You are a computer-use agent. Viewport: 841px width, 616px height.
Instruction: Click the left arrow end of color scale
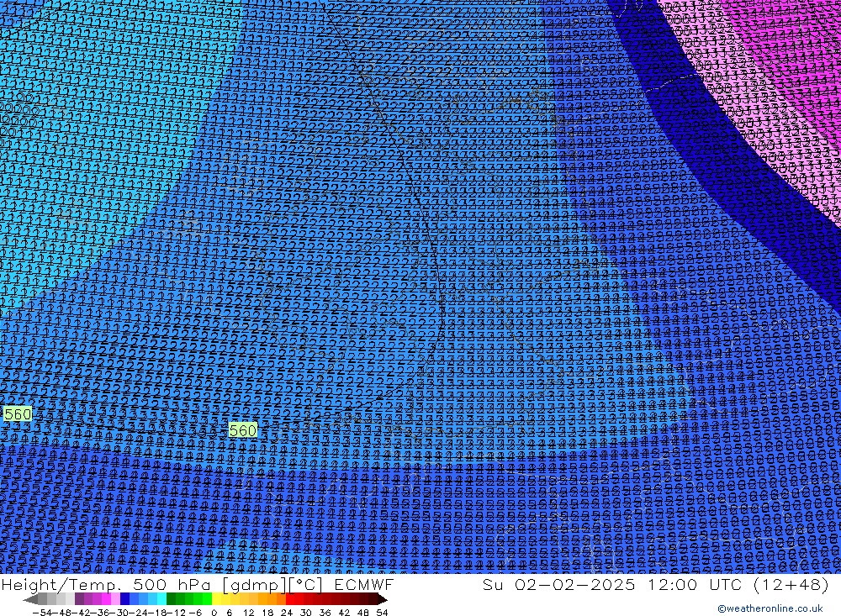click(30, 599)
